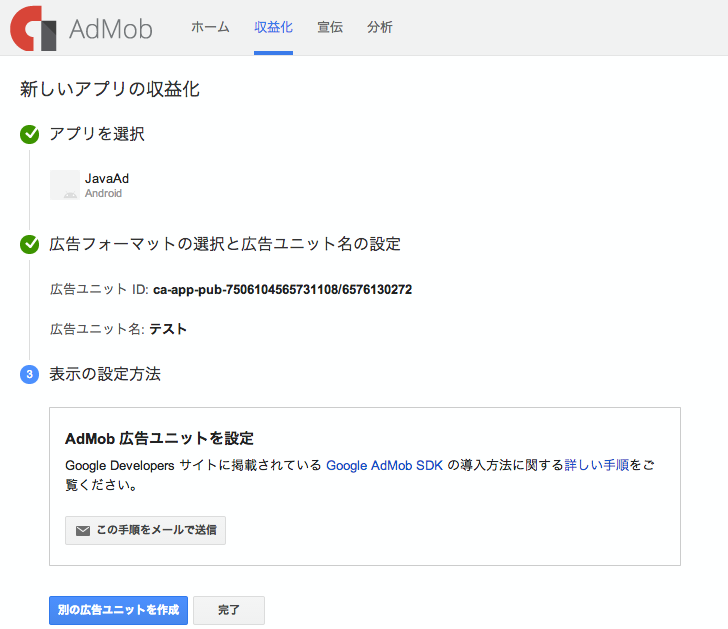Click the JavaAd app name
The height and width of the screenshot is (629, 728).
point(107,179)
